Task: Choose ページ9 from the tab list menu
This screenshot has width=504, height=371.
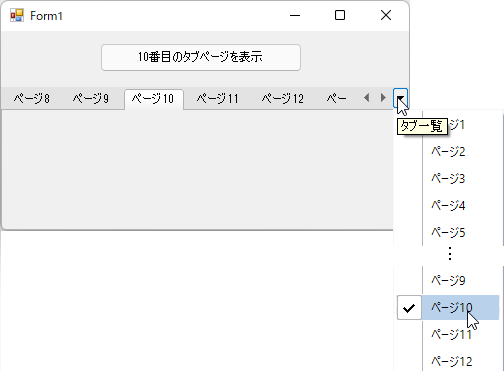Action: point(448,280)
